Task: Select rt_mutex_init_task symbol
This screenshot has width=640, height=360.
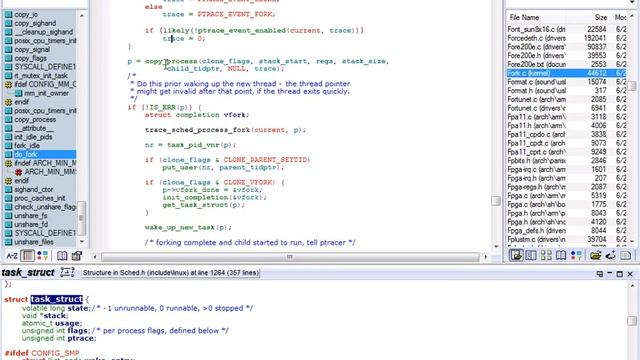Action: [40, 76]
